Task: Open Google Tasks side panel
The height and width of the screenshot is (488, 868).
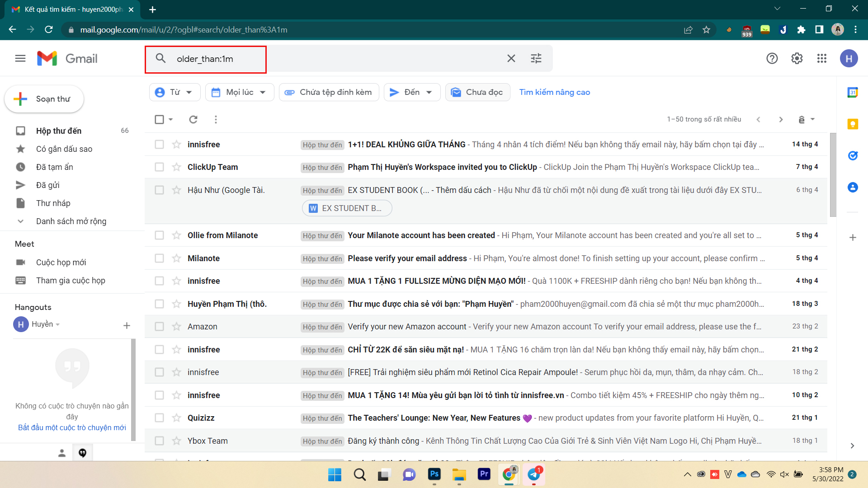Action: 853,155
